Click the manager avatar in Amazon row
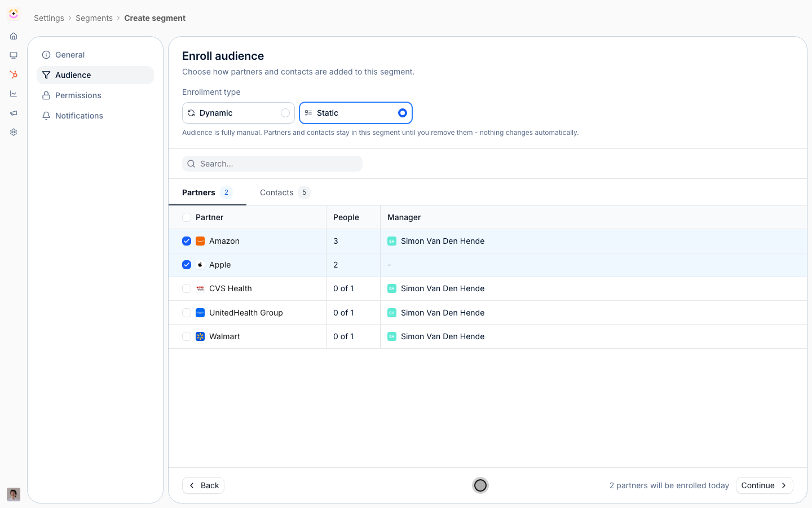 tap(392, 241)
